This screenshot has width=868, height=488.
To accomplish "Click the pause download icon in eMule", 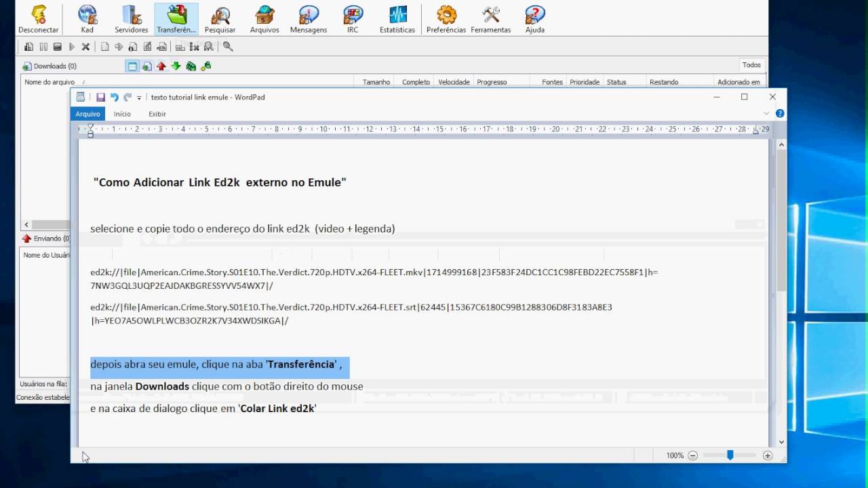I will [43, 47].
